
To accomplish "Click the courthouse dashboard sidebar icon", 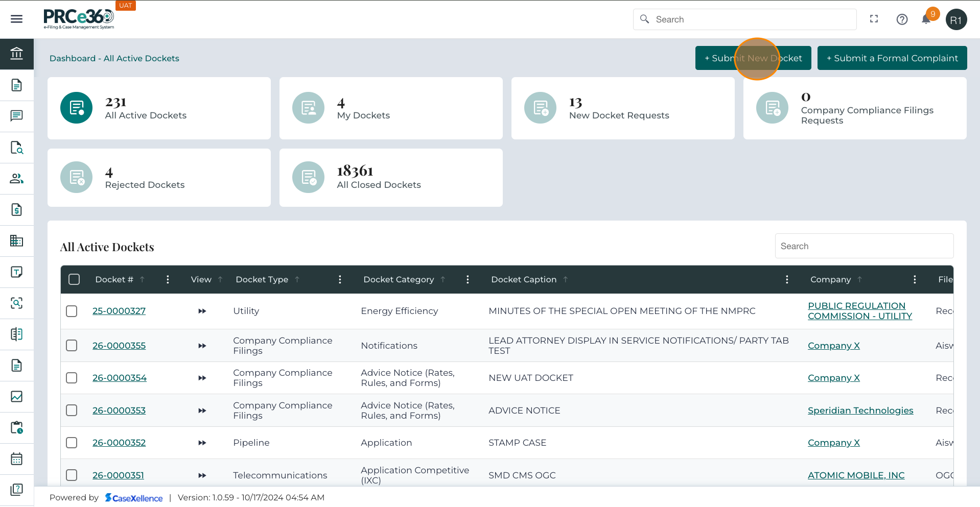I will click(x=16, y=54).
